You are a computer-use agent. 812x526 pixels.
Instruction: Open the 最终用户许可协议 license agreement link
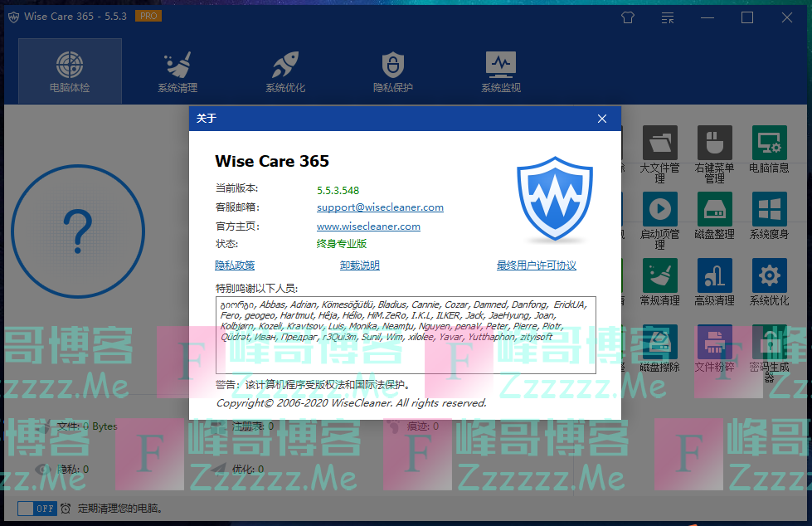[x=536, y=265]
